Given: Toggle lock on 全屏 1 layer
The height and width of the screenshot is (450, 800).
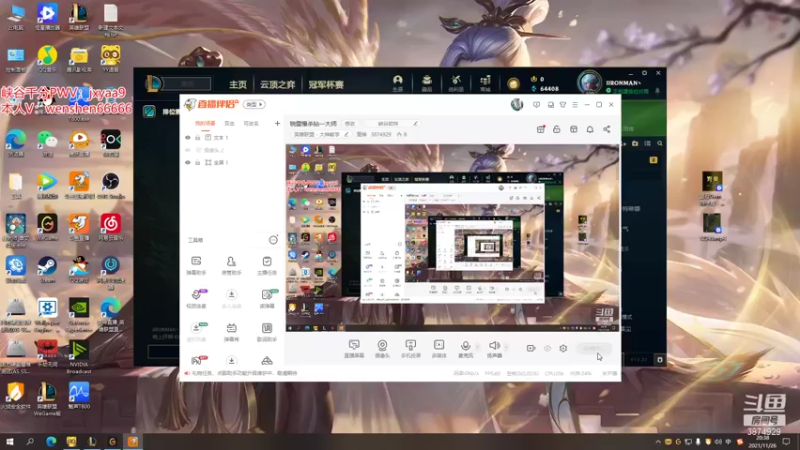Looking at the screenshot, I should (x=198, y=162).
